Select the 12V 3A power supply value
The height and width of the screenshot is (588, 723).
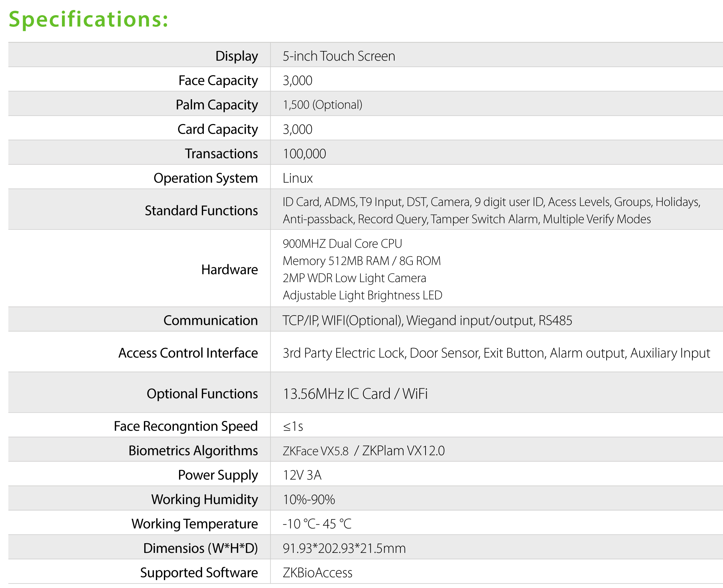[x=302, y=475]
